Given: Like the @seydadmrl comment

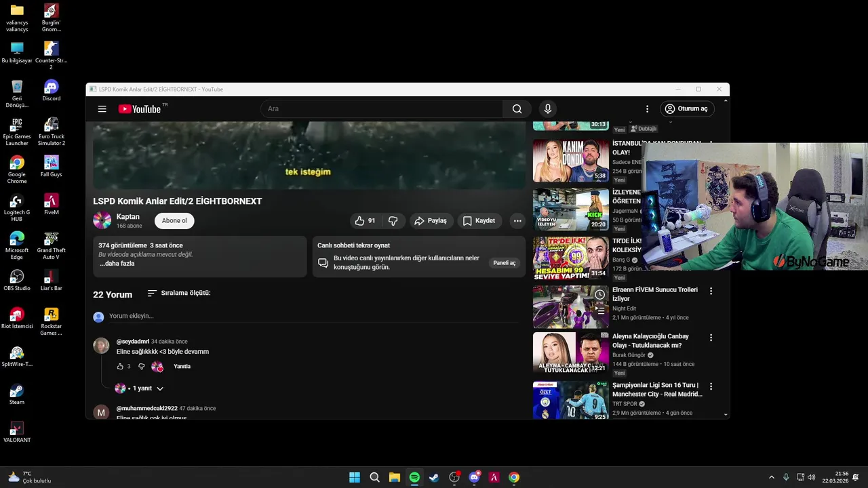Looking at the screenshot, I should point(120,367).
